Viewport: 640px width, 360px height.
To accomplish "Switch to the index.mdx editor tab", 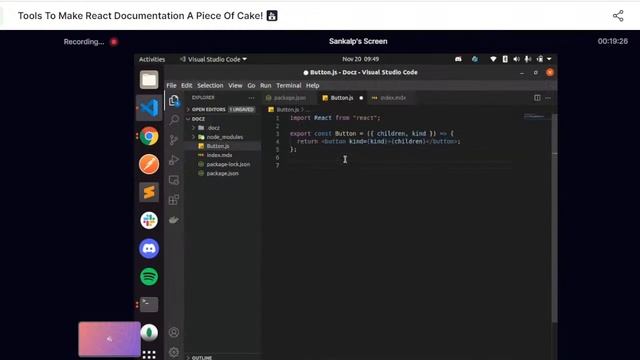I will (x=393, y=98).
